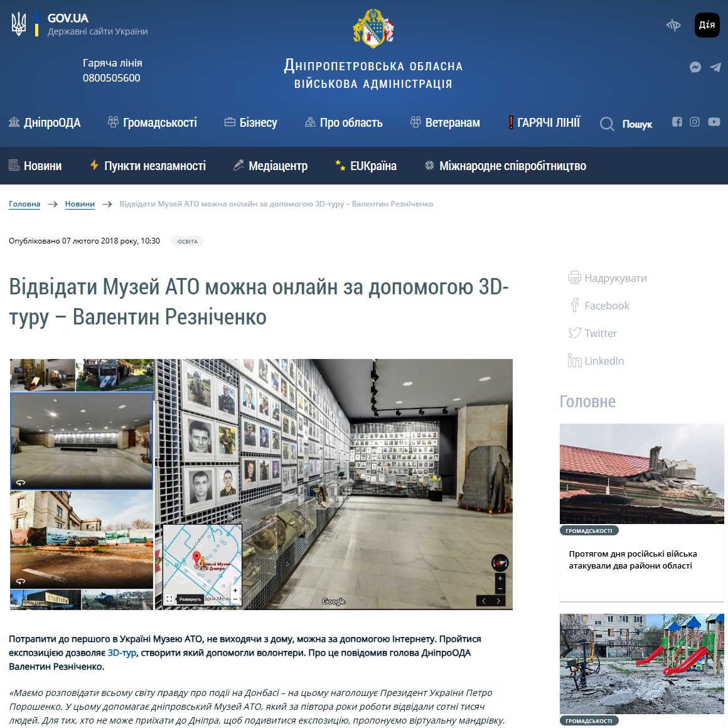Open the Ветеранам menu item

(445, 122)
